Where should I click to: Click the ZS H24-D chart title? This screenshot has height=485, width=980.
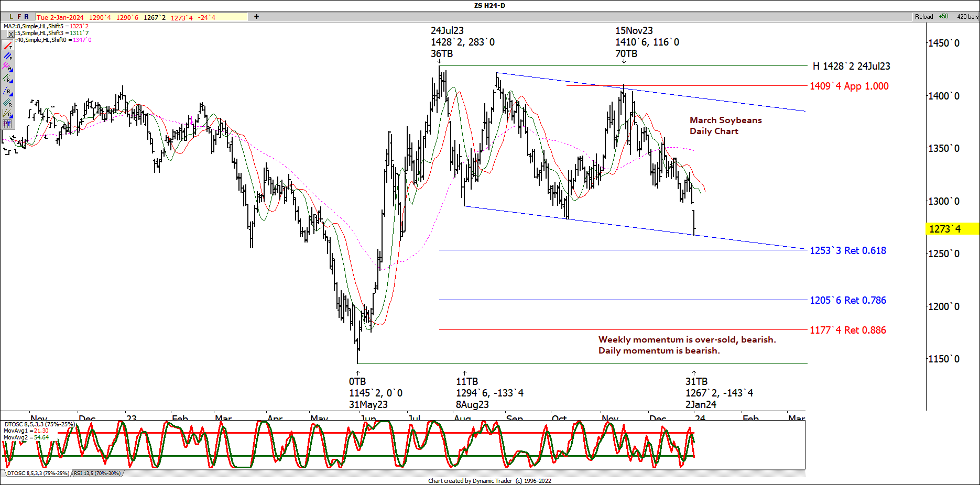point(489,6)
